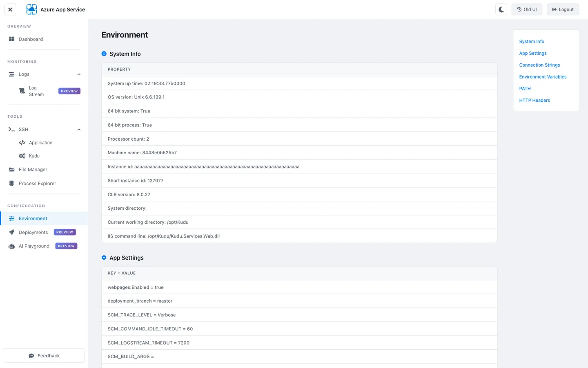Click the Environment page heading
The image size is (588, 368).
(125, 35)
